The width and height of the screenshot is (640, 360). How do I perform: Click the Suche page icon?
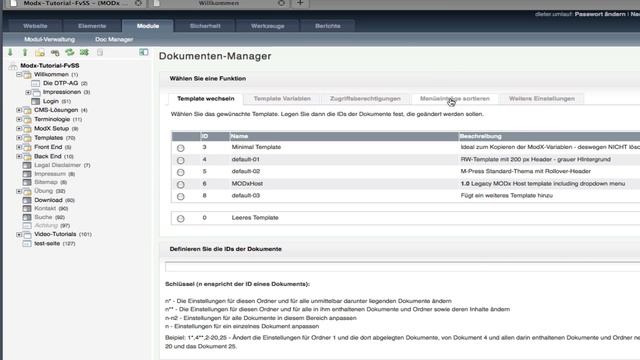pos(27,217)
